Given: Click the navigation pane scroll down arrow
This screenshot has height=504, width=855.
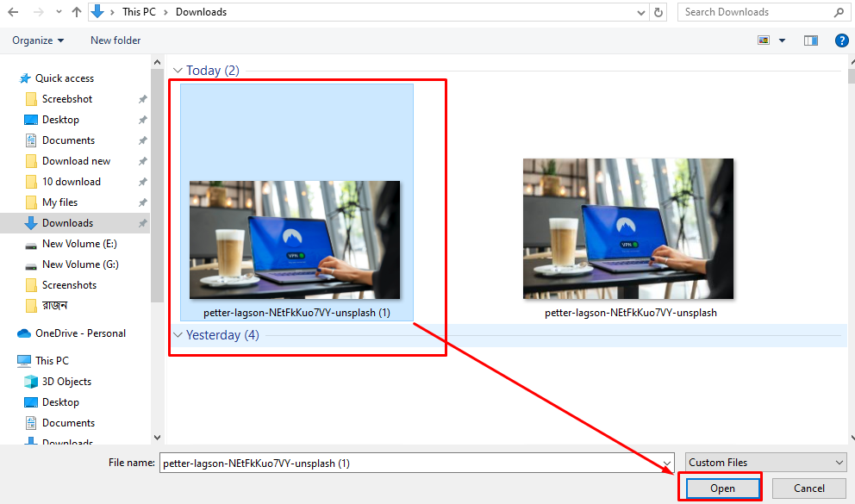Looking at the screenshot, I should pyautogui.click(x=157, y=437).
